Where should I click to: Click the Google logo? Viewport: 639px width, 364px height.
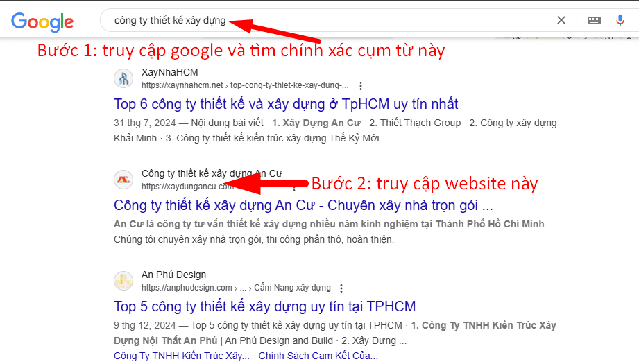pos(42,21)
